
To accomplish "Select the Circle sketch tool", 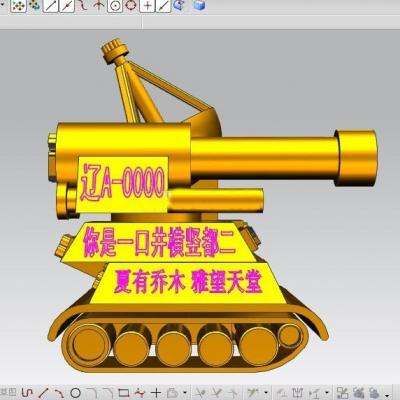I will pos(75,393).
